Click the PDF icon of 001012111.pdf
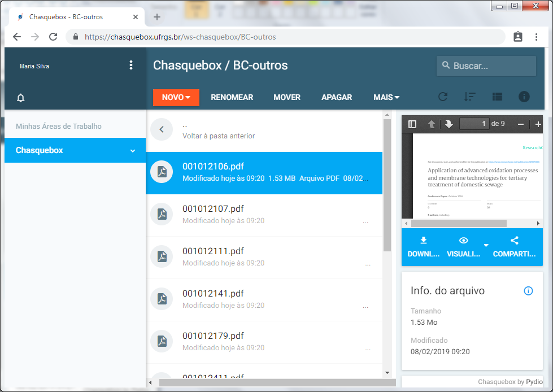This screenshot has width=553, height=392. click(162, 256)
